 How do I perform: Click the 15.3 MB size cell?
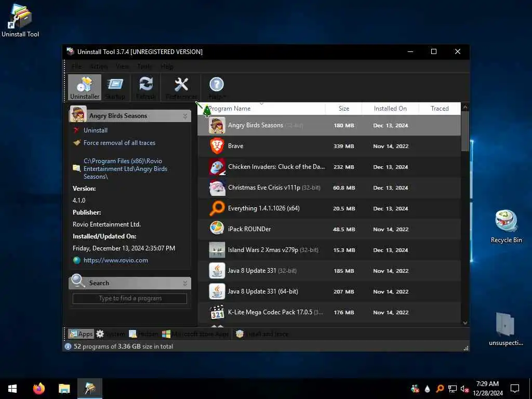(344, 250)
